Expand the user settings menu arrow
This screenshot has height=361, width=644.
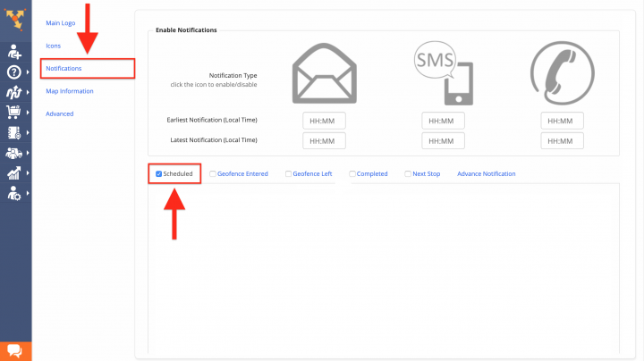pyautogui.click(x=28, y=193)
